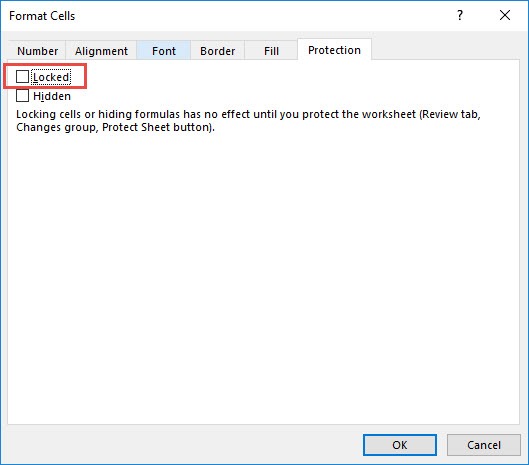Click the Format Cells title bar text
This screenshot has width=529, height=465.
point(42,16)
